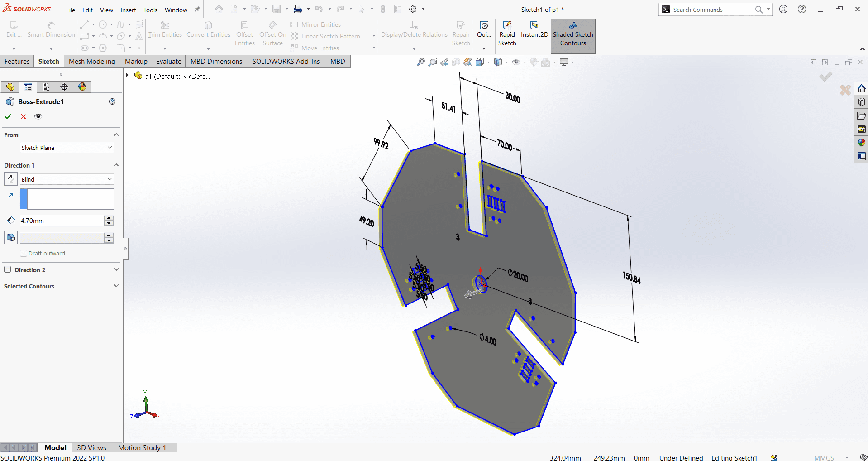Viewport: 868px width, 461px height.
Task: Expand the p1 (Default) flyout tree
Action: 127,76
